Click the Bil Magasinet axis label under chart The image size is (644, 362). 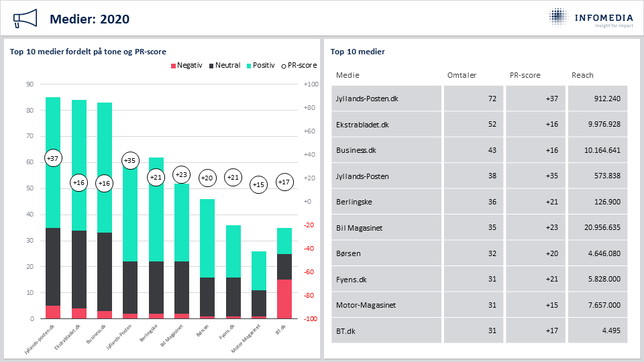pyautogui.click(x=172, y=335)
